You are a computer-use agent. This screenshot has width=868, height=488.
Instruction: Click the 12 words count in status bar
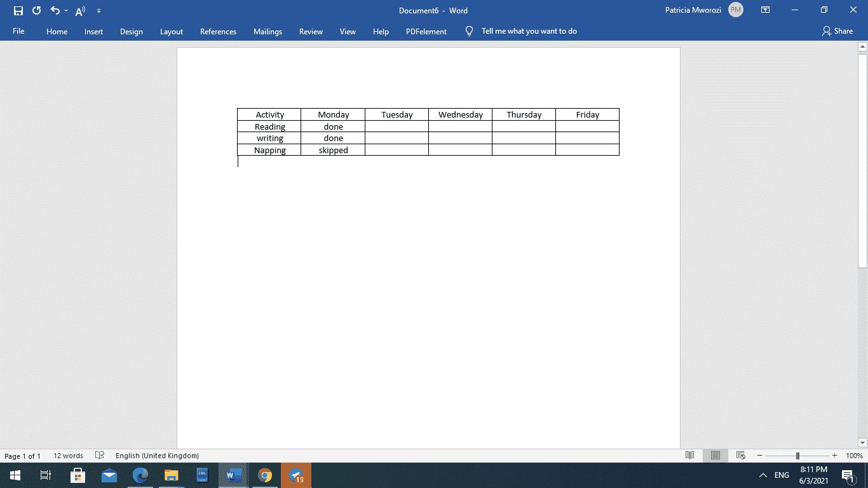pyautogui.click(x=68, y=456)
